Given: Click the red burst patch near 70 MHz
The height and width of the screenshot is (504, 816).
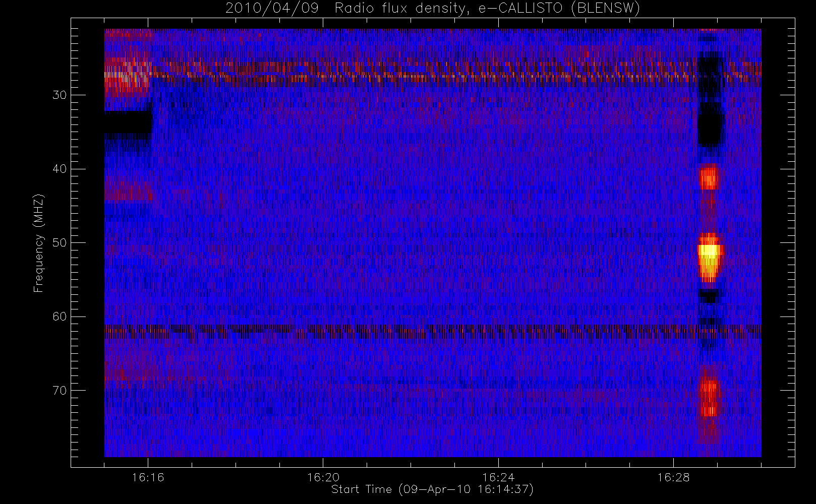Looking at the screenshot, I should point(709,398).
